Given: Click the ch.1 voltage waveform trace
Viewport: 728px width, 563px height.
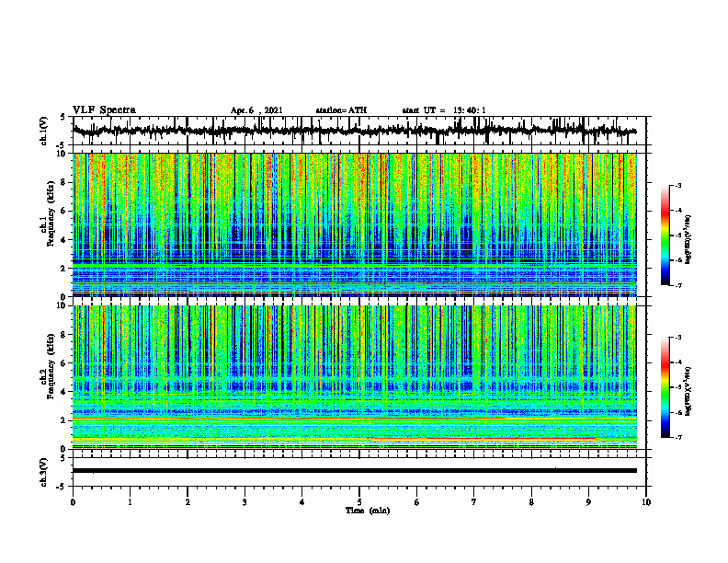Looking at the screenshot, I should click(x=355, y=131).
